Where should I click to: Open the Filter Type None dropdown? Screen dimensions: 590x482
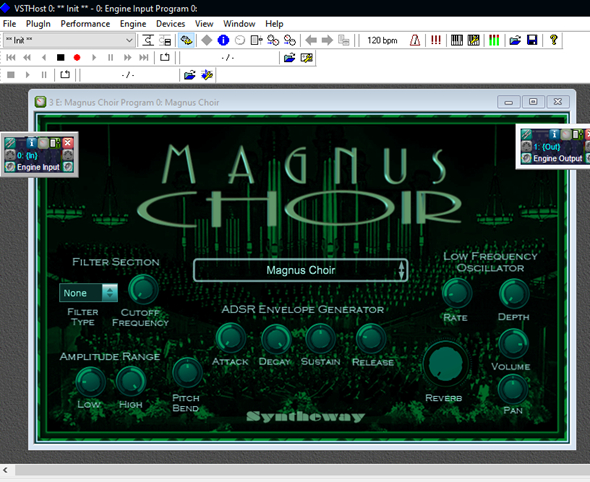pyautogui.click(x=88, y=293)
